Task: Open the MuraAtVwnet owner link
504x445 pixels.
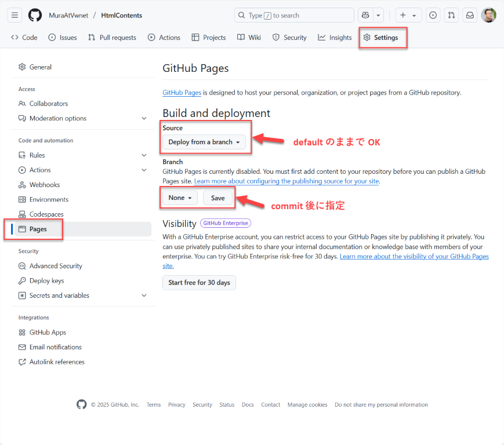Action: pyautogui.click(x=68, y=16)
